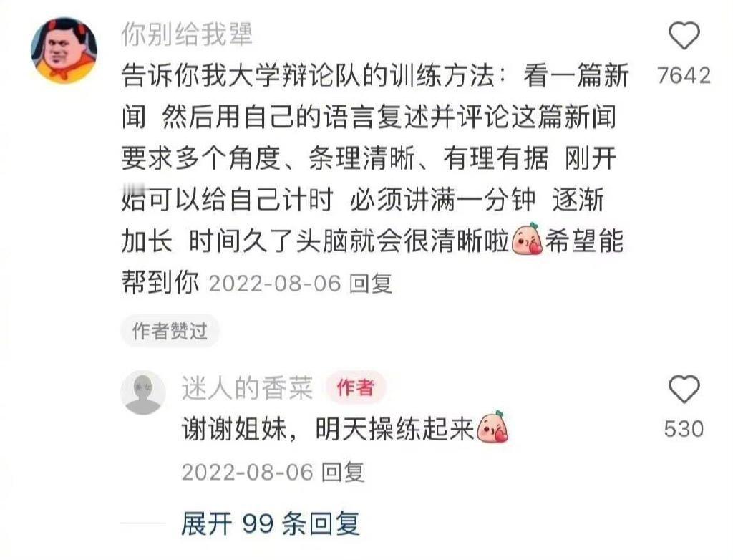
Task: Tap the red 作者 author tag
Action: 355,387
